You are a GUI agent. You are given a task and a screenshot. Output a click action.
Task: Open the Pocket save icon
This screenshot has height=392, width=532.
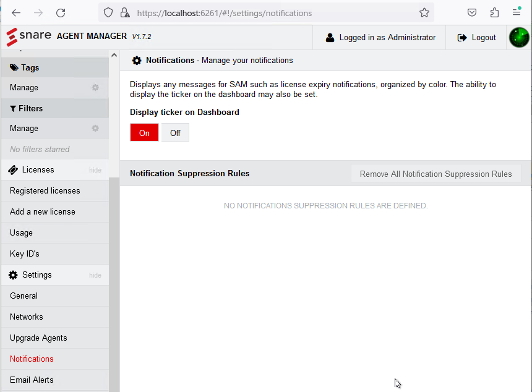(x=472, y=13)
